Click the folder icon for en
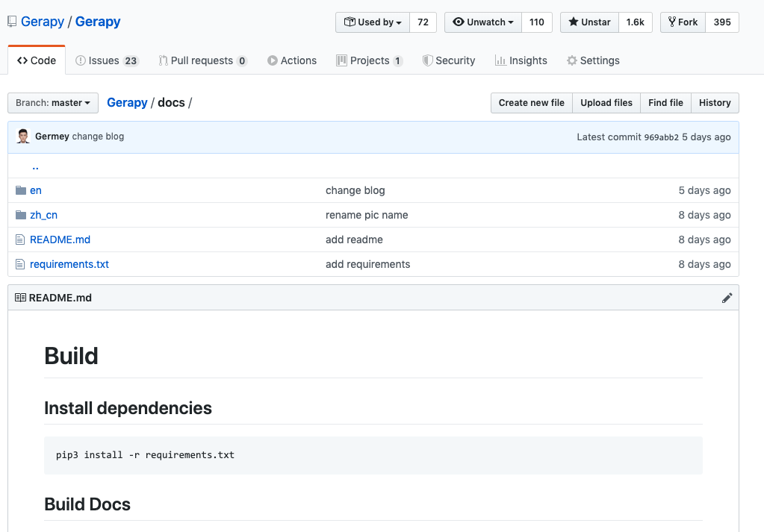 click(20, 190)
